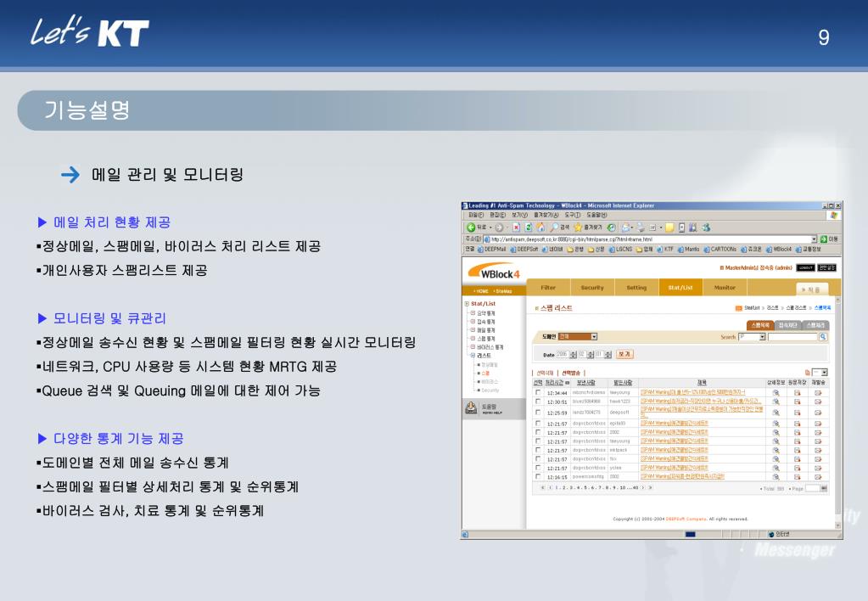Resend mail icon for the 12:34:44 row
The width and height of the screenshot is (868, 601).
[x=818, y=393]
